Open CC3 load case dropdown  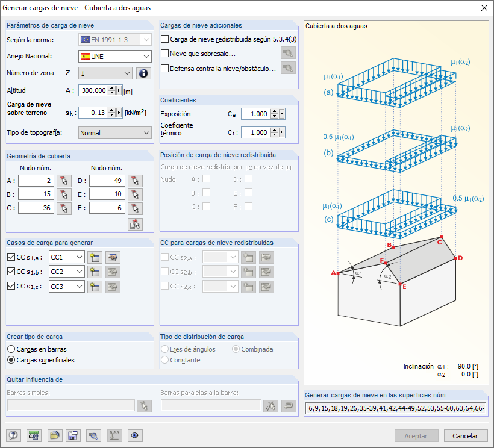[66, 287]
